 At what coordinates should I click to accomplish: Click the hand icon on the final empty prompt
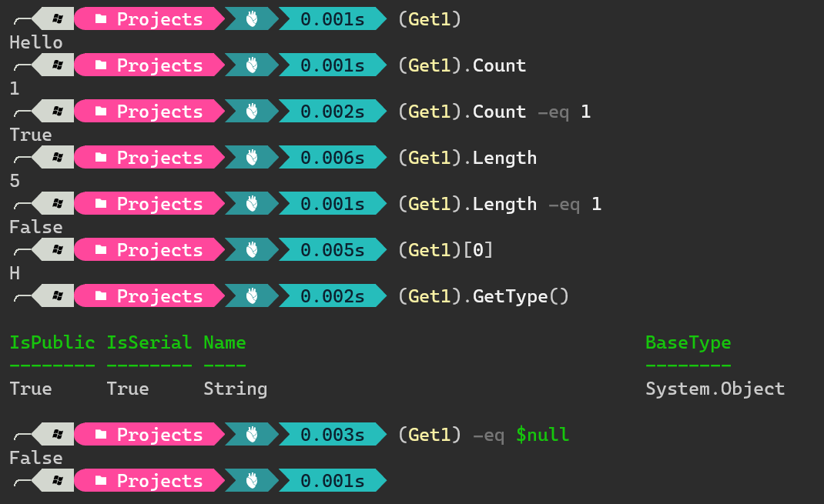tap(253, 481)
